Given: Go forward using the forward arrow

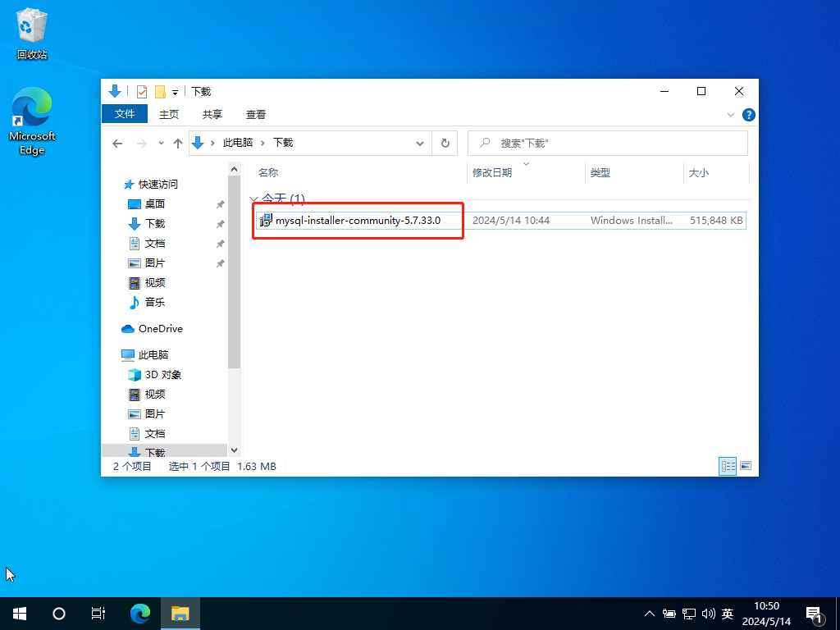Looking at the screenshot, I should 141,143.
